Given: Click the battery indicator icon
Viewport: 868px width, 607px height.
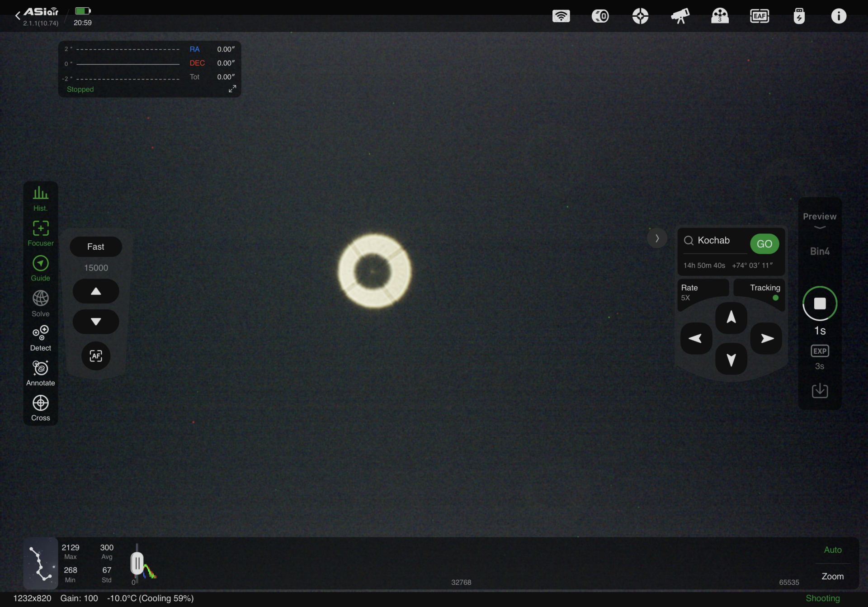Looking at the screenshot, I should 83,11.
